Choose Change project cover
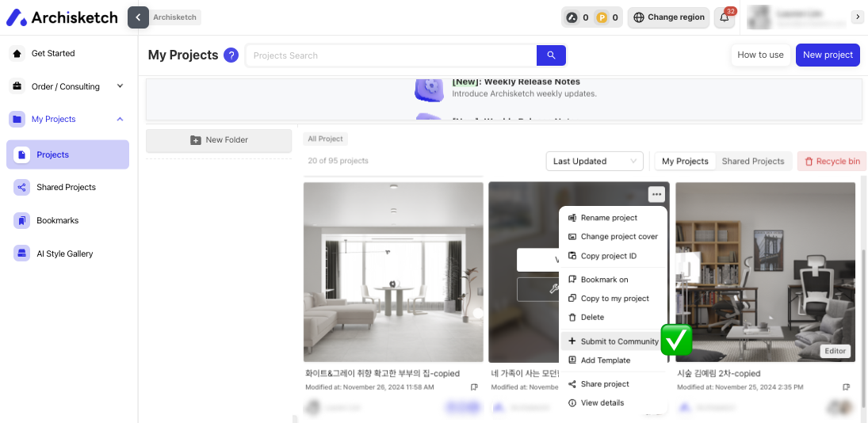The height and width of the screenshot is (423, 868). [614, 237]
